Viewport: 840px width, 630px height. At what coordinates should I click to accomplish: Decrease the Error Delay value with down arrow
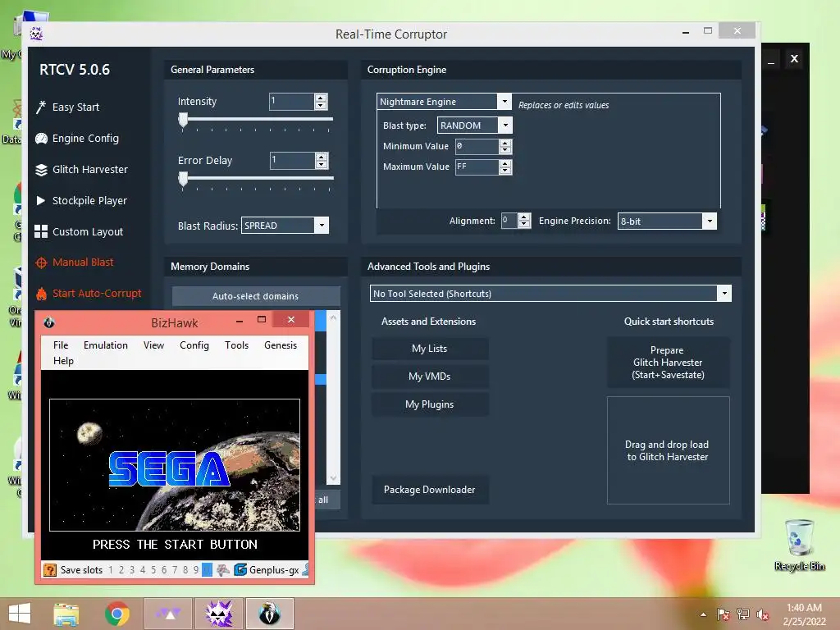click(x=322, y=164)
